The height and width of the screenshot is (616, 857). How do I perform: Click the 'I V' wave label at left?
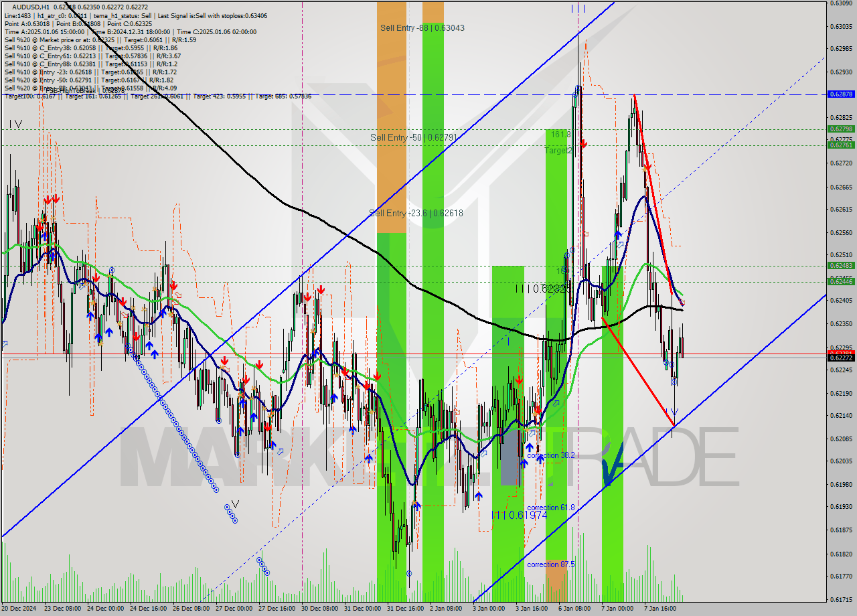coord(16,123)
